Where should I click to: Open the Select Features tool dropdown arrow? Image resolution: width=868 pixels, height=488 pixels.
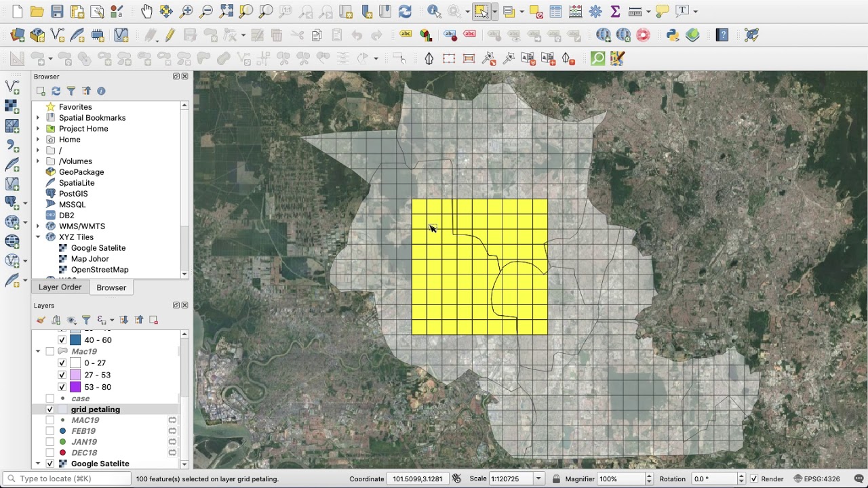point(494,12)
